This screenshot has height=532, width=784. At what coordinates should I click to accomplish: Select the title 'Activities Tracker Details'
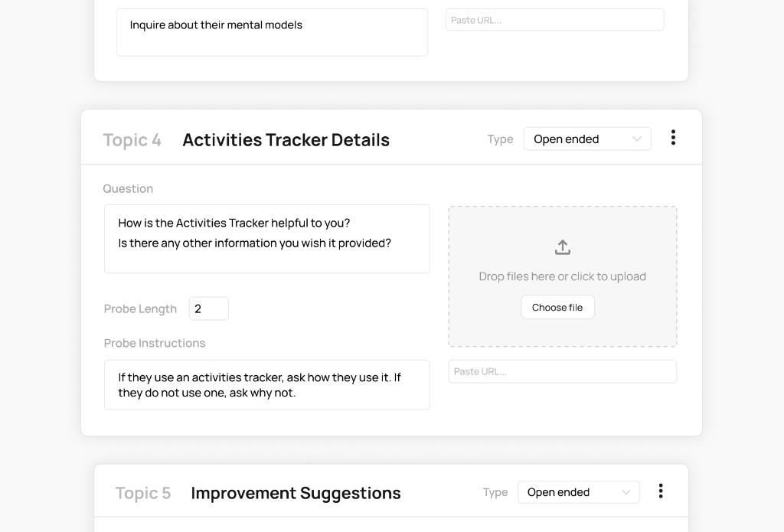point(286,140)
